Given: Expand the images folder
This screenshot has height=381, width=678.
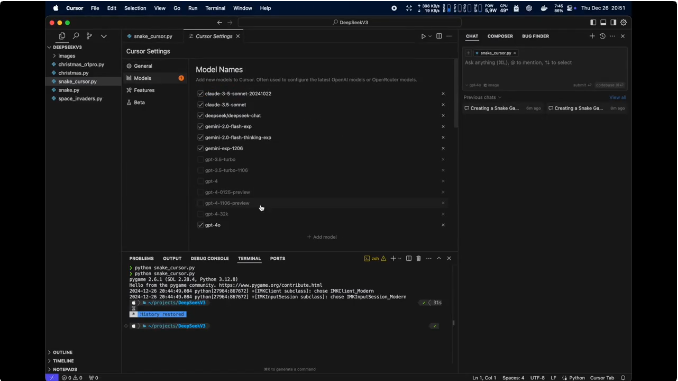Looking at the screenshot, I should coord(67,56).
